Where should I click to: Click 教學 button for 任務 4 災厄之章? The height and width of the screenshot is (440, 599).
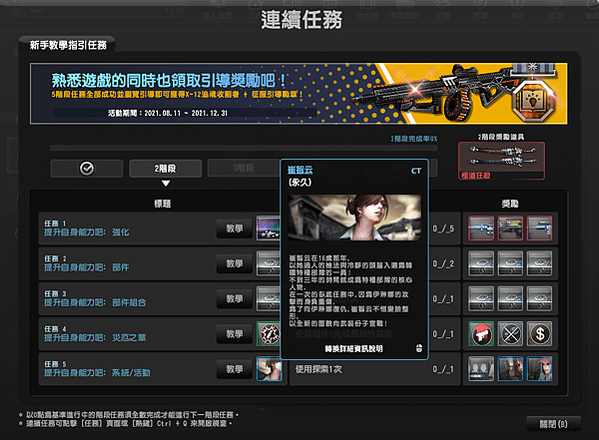pyautogui.click(x=234, y=334)
